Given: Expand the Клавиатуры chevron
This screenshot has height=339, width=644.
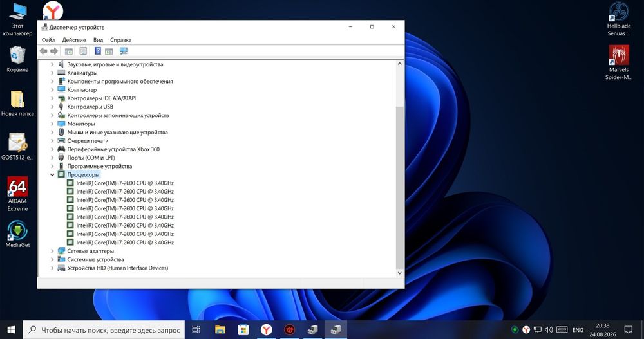Looking at the screenshot, I should coord(52,73).
